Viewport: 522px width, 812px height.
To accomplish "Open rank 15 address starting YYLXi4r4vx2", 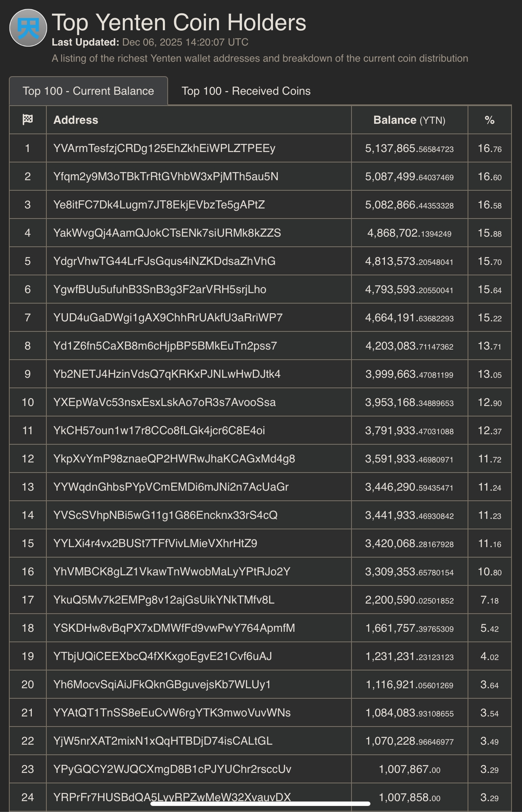I will point(155,543).
